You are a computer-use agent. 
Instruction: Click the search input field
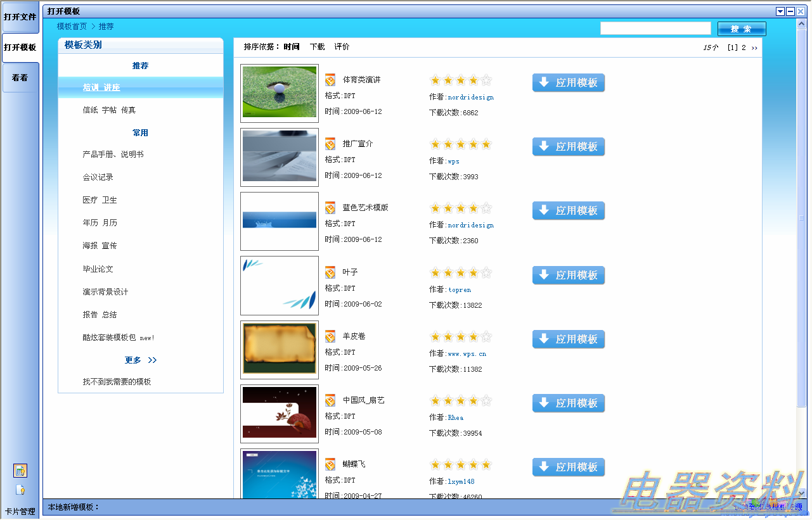[655, 29]
